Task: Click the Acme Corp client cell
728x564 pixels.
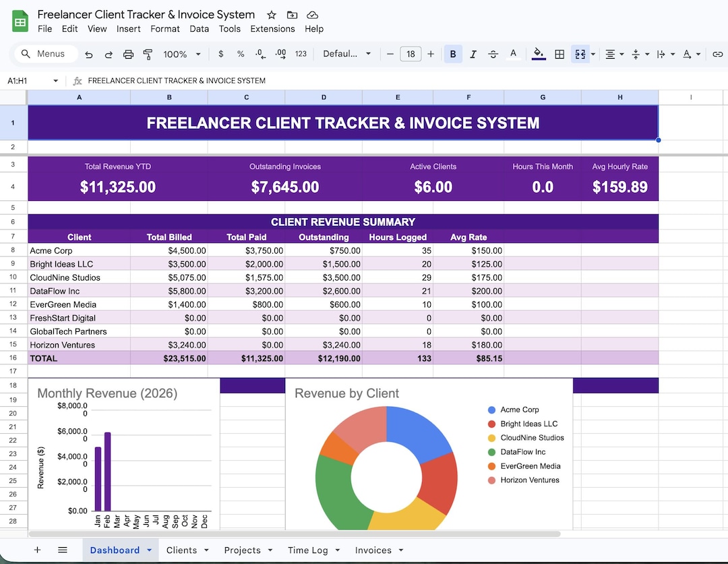Action: click(79, 250)
